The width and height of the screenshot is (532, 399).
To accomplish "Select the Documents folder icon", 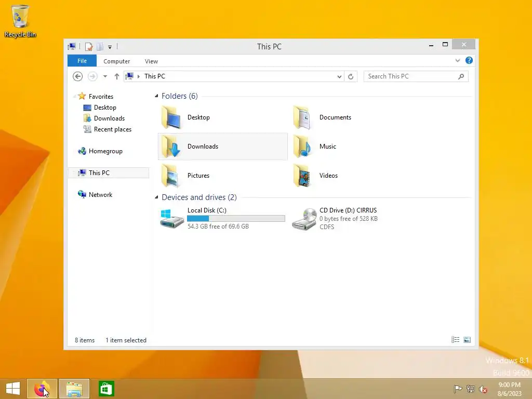I will [x=303, y=117].
